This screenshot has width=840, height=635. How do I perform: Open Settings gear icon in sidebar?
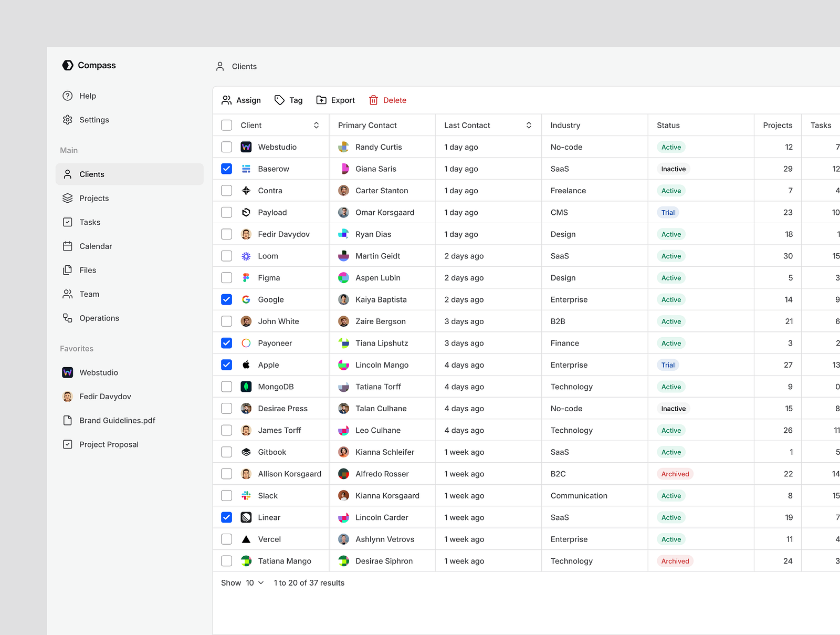(68, 120)
